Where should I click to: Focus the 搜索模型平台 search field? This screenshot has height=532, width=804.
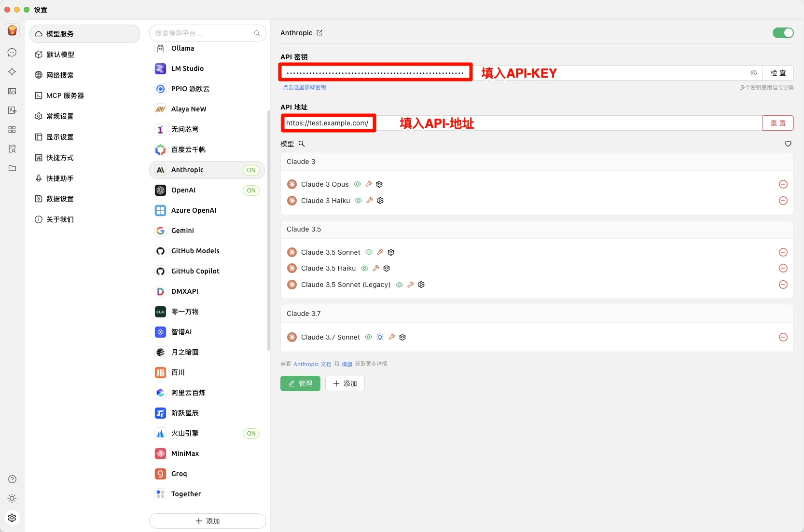208,33
